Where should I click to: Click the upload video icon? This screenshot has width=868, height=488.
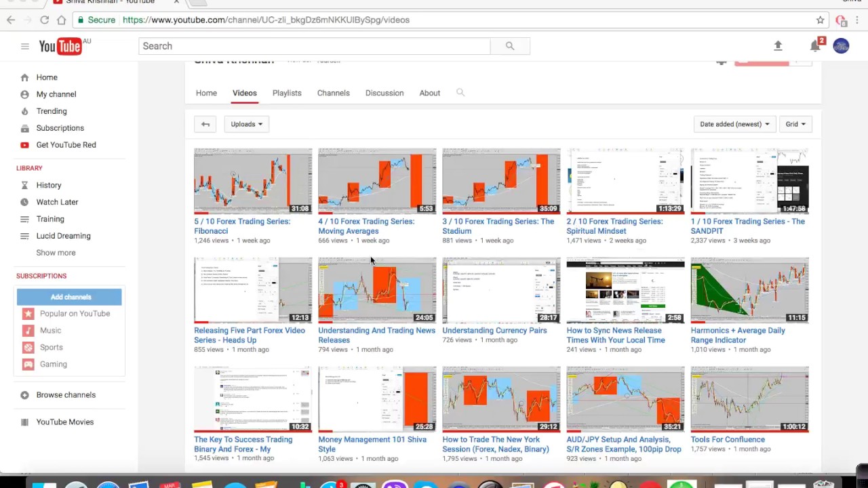tap(778, 45)
